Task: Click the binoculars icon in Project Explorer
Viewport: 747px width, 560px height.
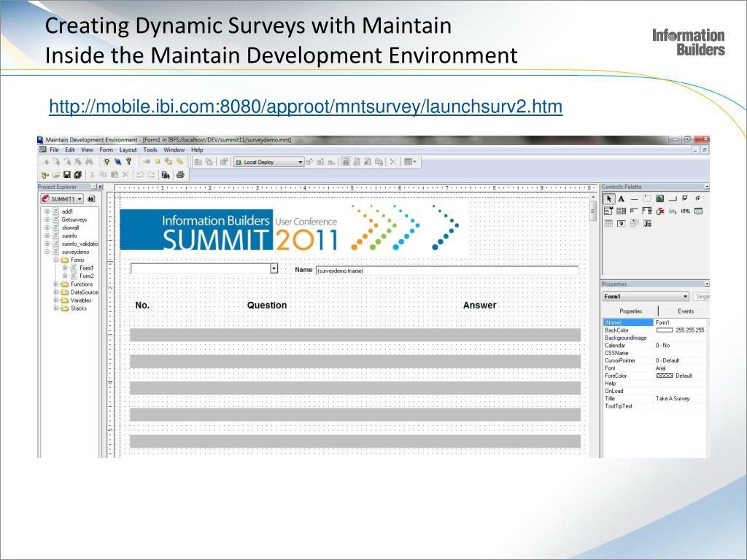Action: pos(91,198)
